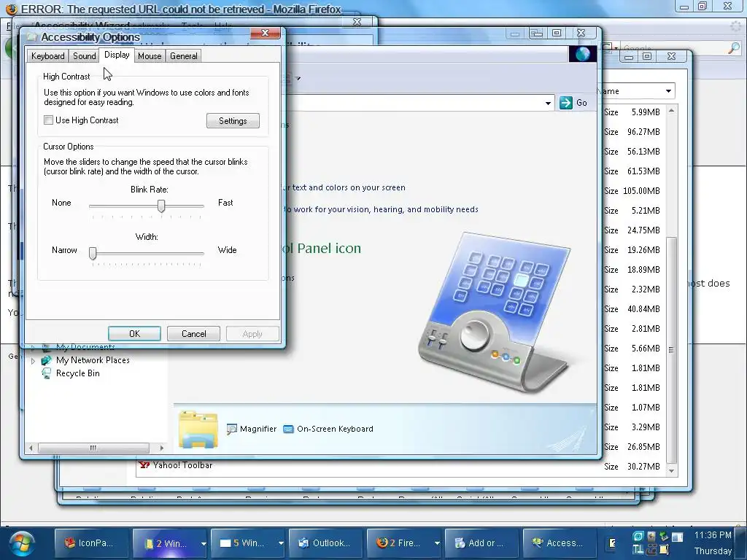Switch to the Keyboard tab

click(47, 55)
